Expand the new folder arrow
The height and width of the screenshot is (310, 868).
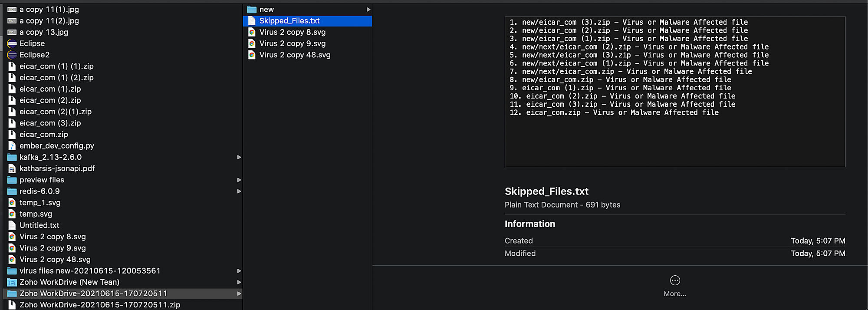(368, 10)
